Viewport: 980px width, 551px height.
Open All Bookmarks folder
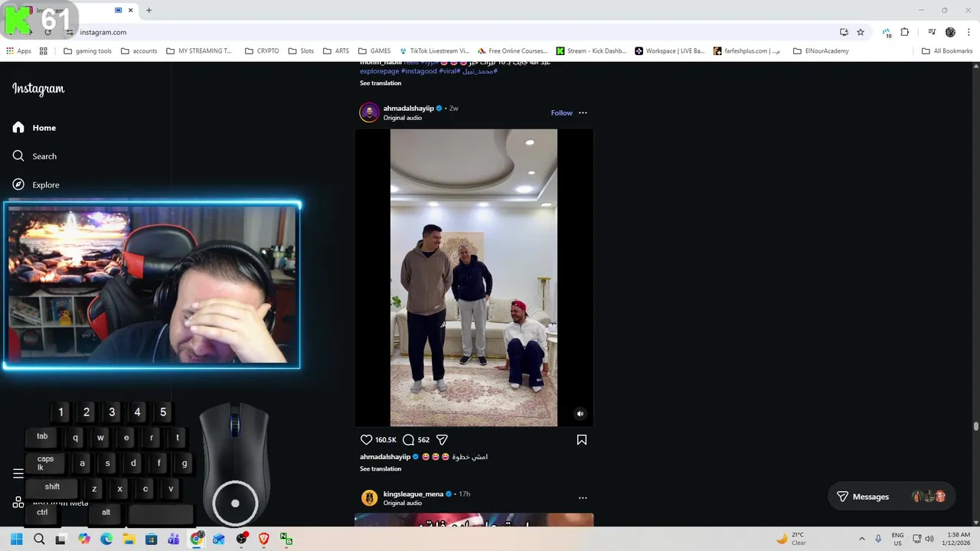(x=947, y=51)
